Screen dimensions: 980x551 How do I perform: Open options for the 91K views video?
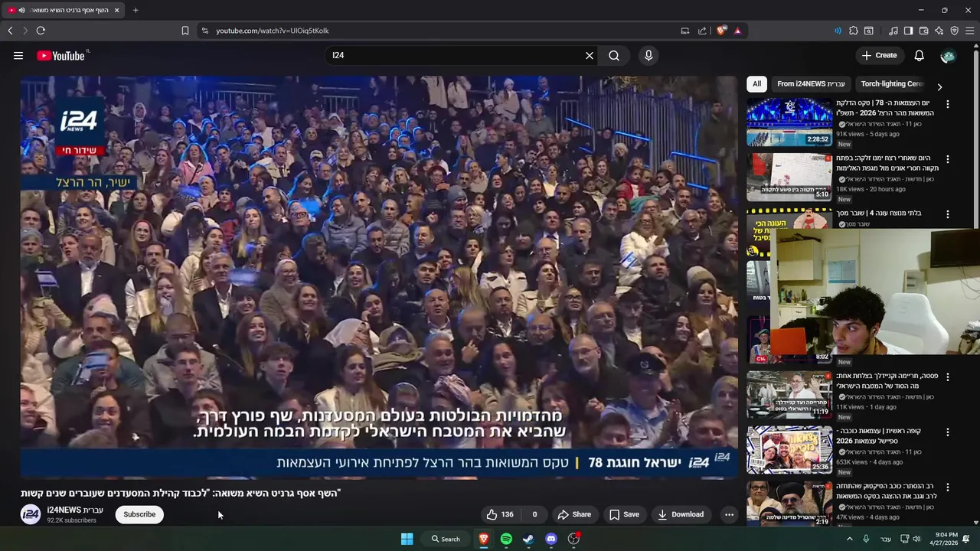coord(947,104)
